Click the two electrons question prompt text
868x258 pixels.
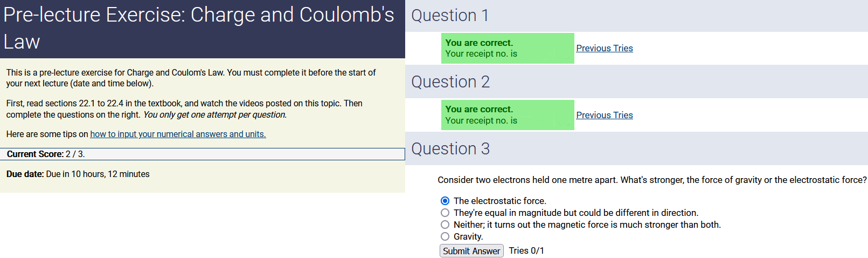coord(652,180)
